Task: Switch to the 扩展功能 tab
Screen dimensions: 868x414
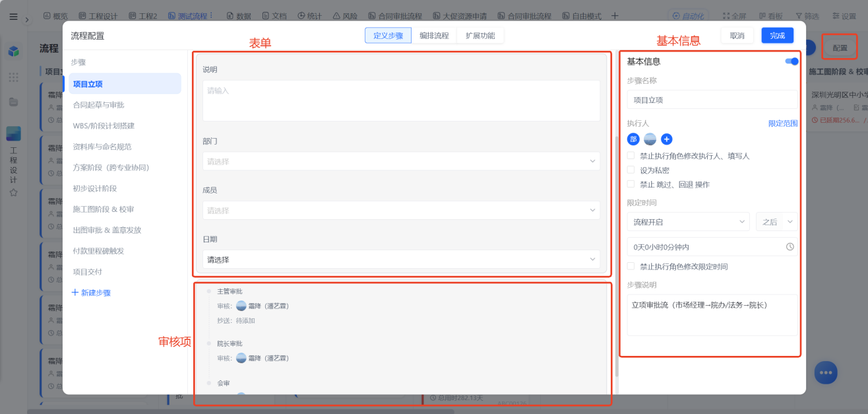Action: click(x=480, y=36)
